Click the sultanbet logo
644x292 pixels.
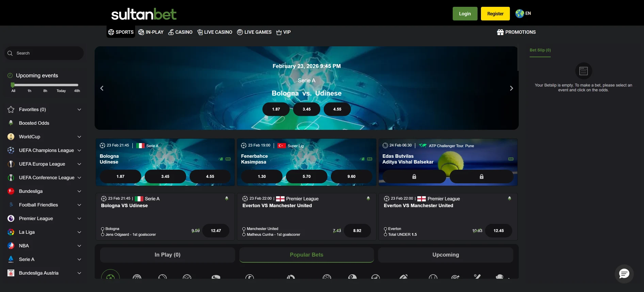coord(144,14)
